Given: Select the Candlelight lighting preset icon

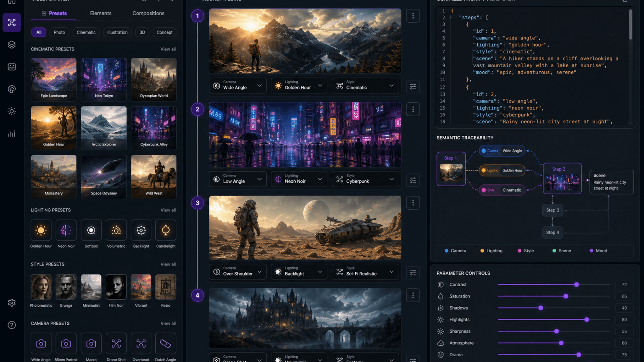Looking at the screenshot, I should coord(166,230).
